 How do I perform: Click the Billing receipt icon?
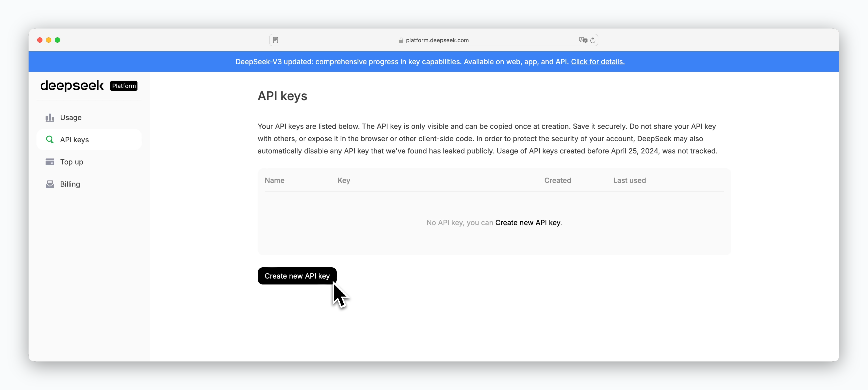[x=50, y=184]
